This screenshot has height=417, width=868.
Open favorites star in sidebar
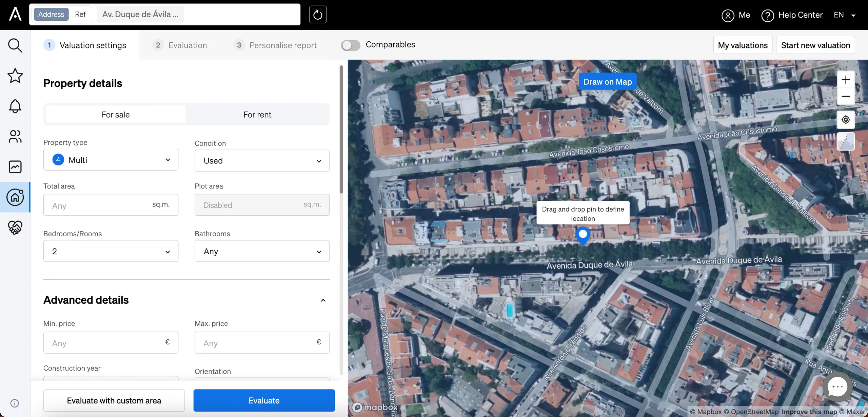pos(15,76)
